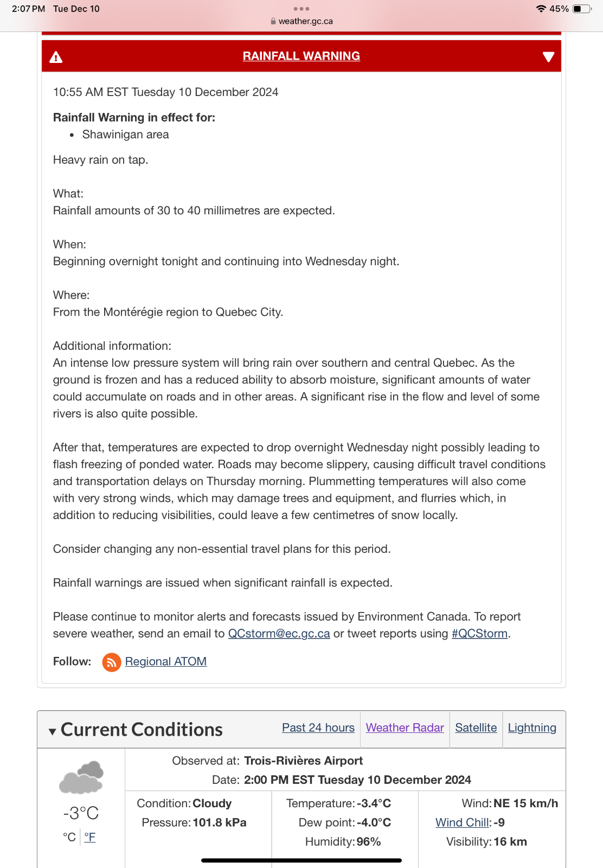Tap the three-dot multitasking menu
This screenshot has height=868, width=603.
301,9
